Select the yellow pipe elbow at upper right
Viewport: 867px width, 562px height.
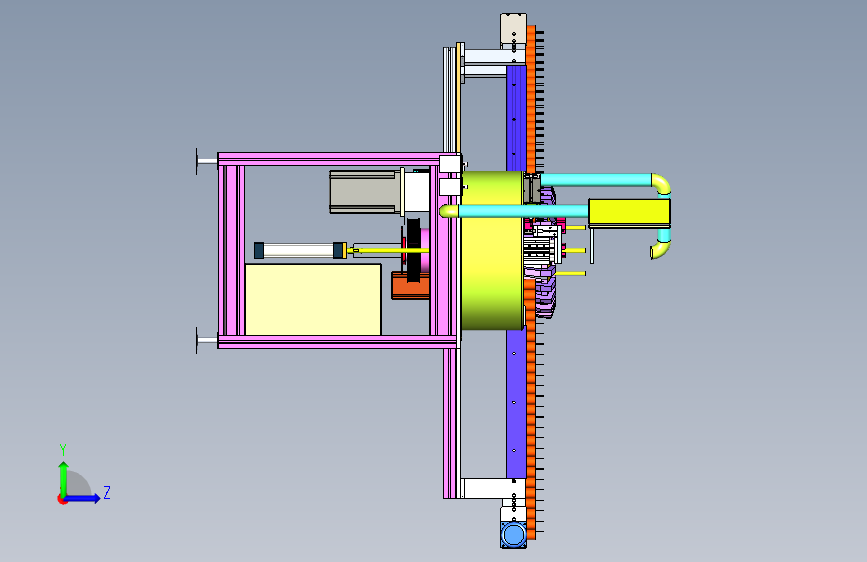[662, 184]
